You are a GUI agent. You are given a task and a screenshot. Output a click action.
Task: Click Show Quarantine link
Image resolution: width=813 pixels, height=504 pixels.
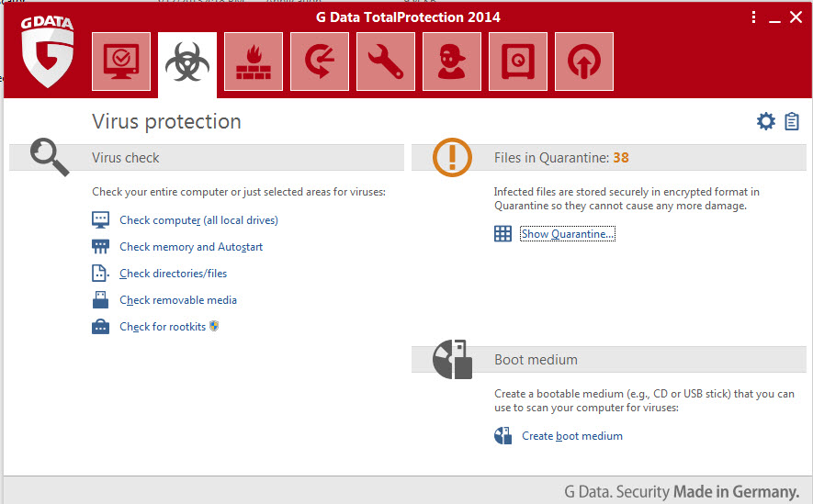(567, 233)
